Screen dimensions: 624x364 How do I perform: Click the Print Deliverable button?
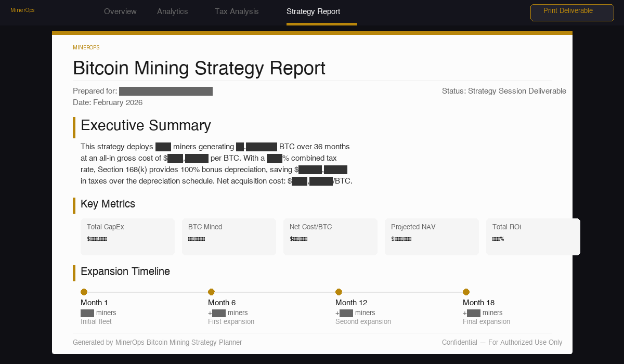point(572,12)
